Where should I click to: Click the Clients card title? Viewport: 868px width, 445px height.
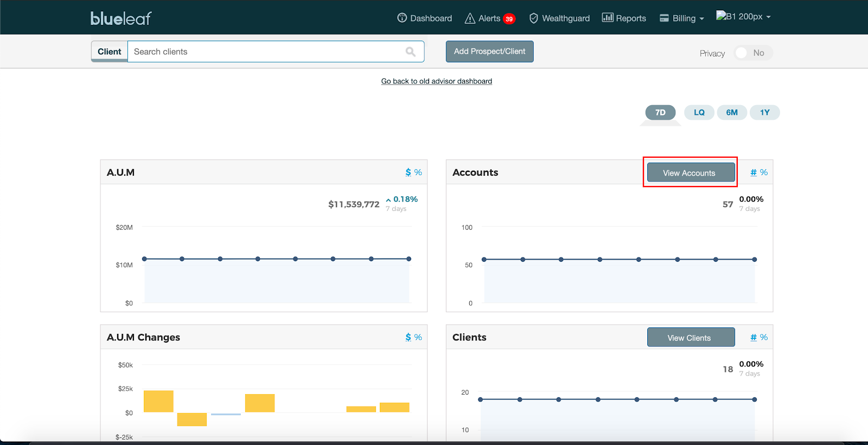click(x=469, y=337)
